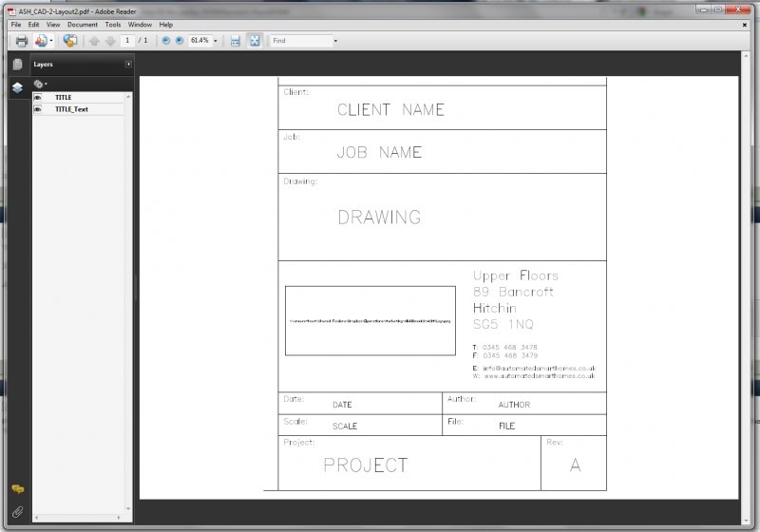The image size is (760, 532).
Task: Click the AUTHOR field text
Action: pos(514,405)
